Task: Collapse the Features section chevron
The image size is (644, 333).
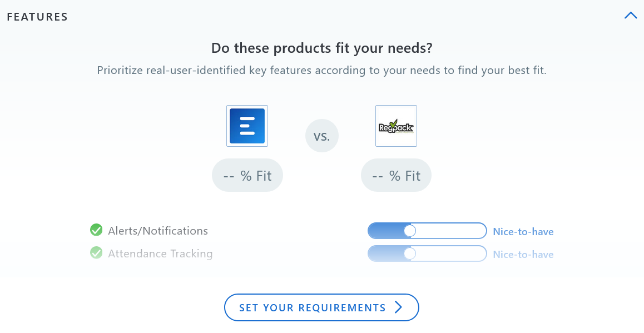Action: point(630,16)
